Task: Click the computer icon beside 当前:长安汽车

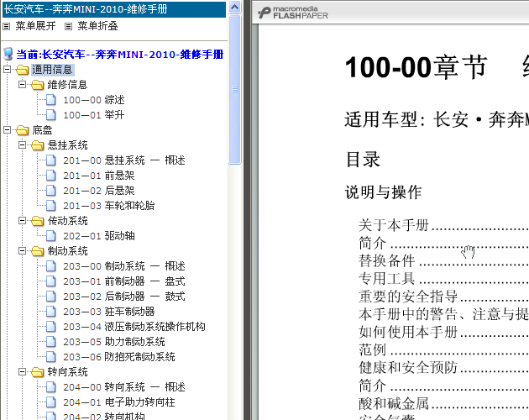Action: tap(8, 54)
